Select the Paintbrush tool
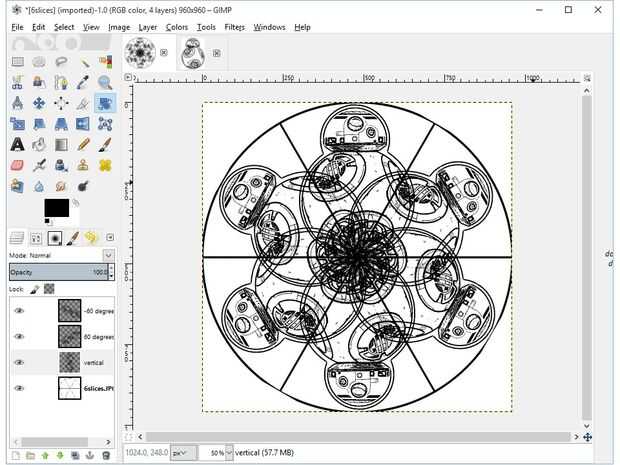The image size is (620, 465). click(105, 145)
